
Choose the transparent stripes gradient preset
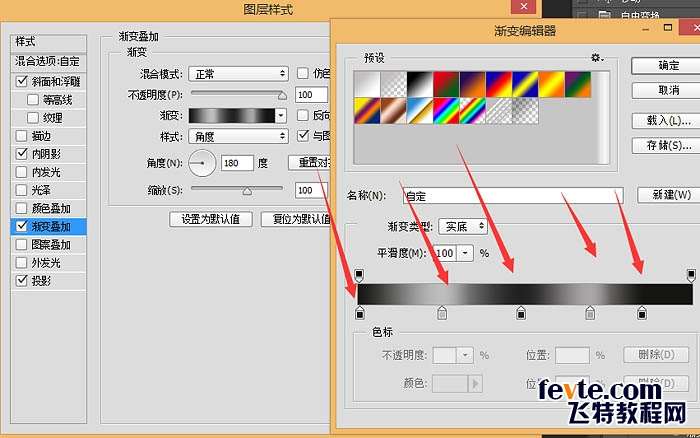(498, 110)
